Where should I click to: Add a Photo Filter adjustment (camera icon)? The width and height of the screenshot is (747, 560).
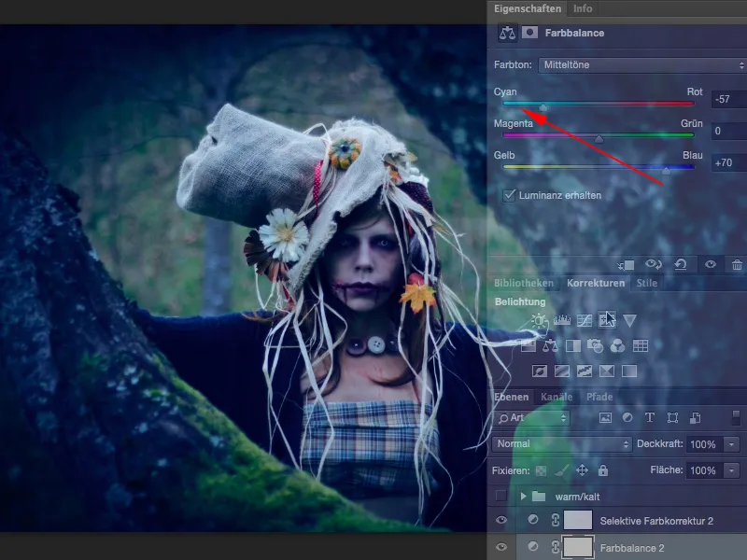pyautogui.click(x=595, y=345)
